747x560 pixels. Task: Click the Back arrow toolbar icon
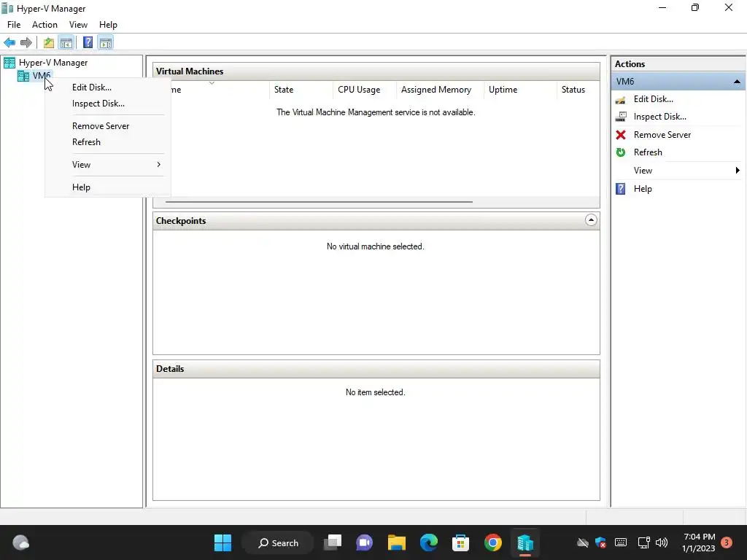click(9, 43)
